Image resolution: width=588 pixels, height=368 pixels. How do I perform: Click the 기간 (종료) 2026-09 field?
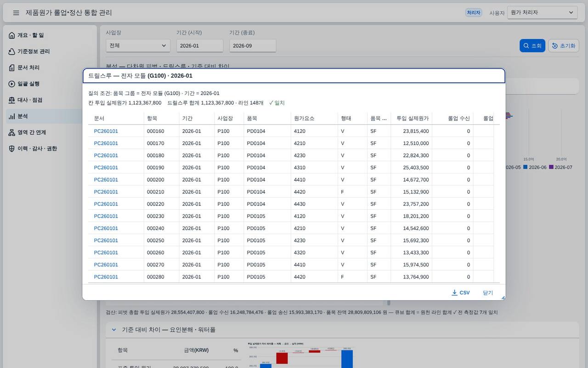253,46
